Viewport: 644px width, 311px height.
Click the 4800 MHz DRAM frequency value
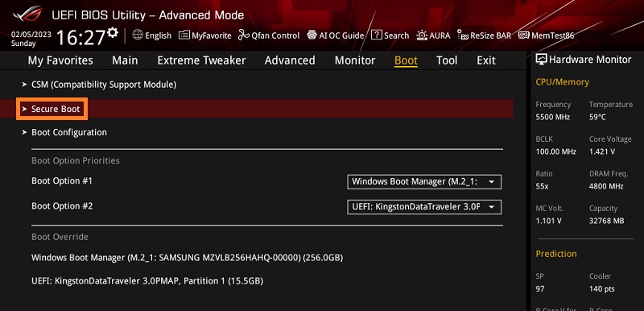pyautogui.click(x=606, y=186)
